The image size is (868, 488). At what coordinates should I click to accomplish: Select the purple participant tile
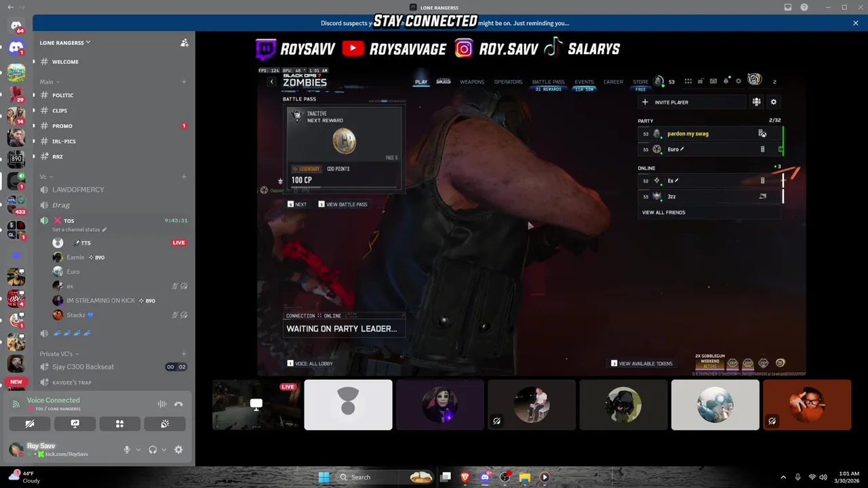(440, 405)
